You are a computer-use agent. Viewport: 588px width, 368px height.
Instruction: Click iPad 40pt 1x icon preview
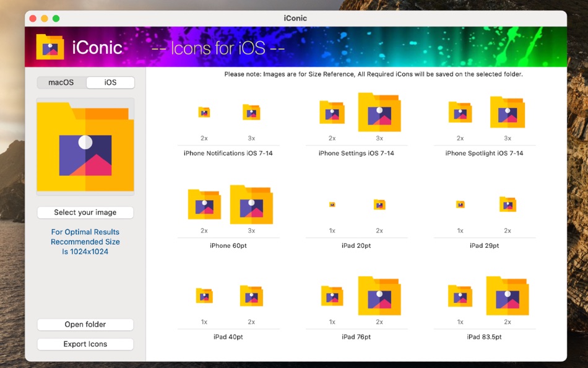tap(204, 296)
